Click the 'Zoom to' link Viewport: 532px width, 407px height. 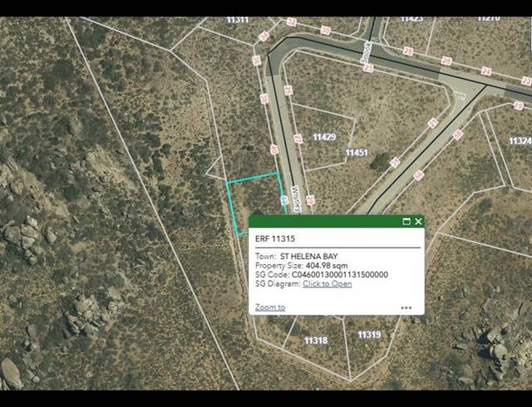click(270, 307)
